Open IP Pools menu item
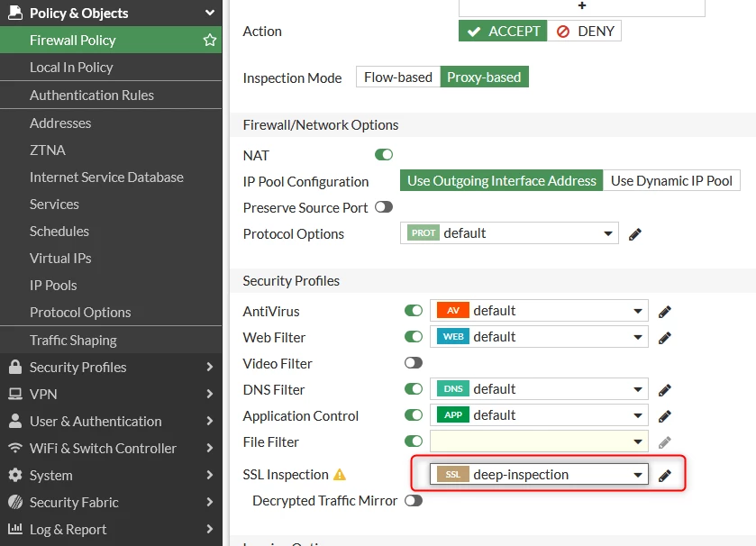This screenshot has height=546, width=756. tap(111, 285)
